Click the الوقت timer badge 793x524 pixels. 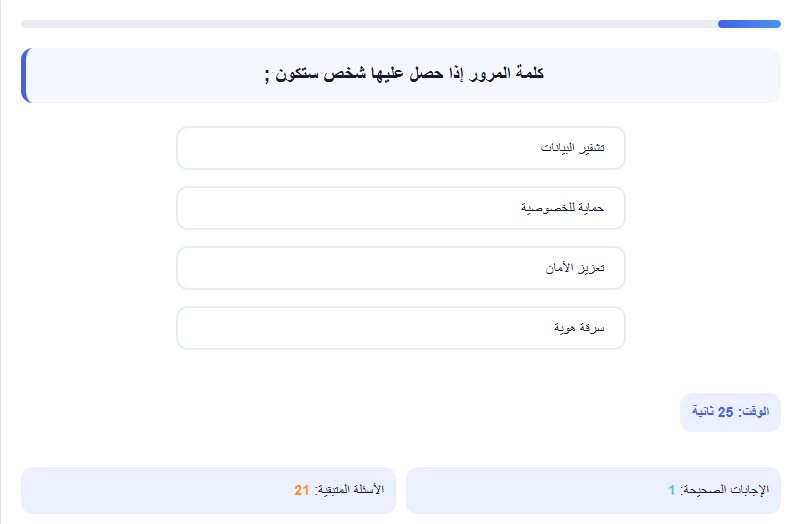coord(730,412)
